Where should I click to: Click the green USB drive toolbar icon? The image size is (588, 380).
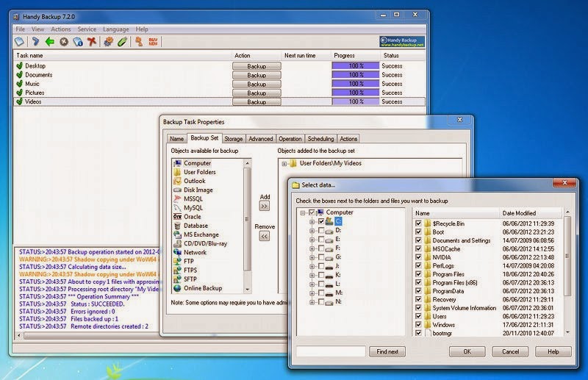[122, 41]
